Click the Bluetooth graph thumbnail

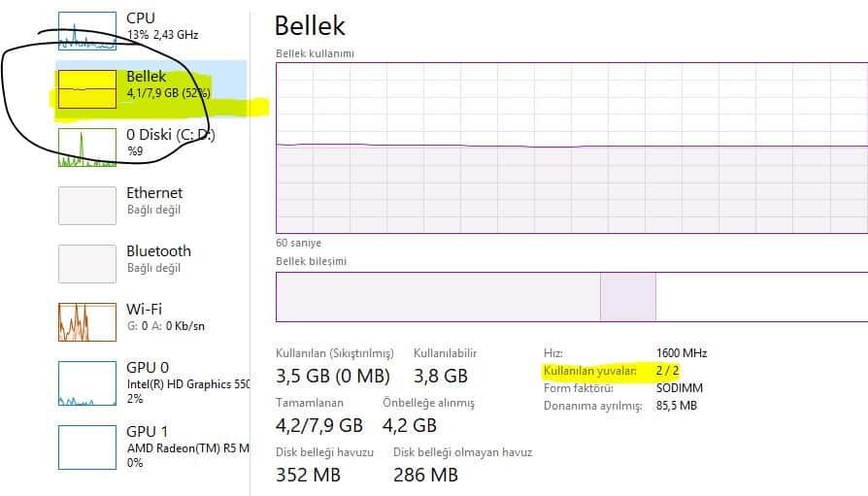[x=86, y=263]
